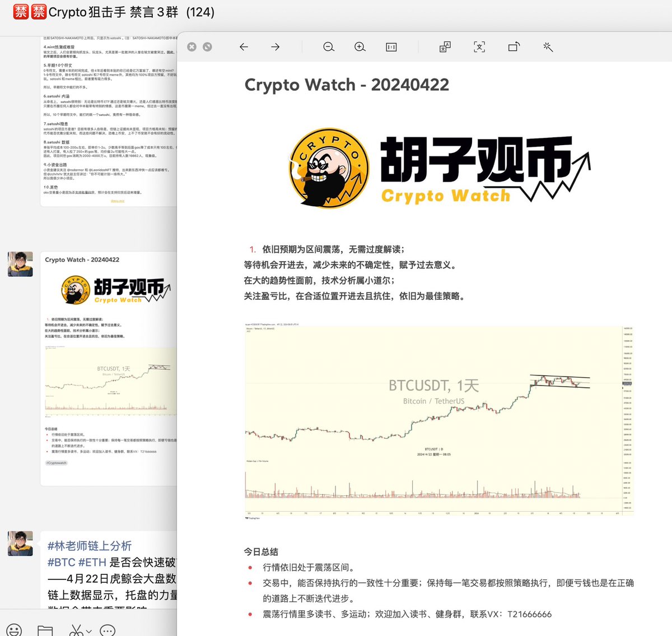This screenshot has height=636, width=672.
Task: Extract text from image with OCR icon
Action: pos(479,47)
